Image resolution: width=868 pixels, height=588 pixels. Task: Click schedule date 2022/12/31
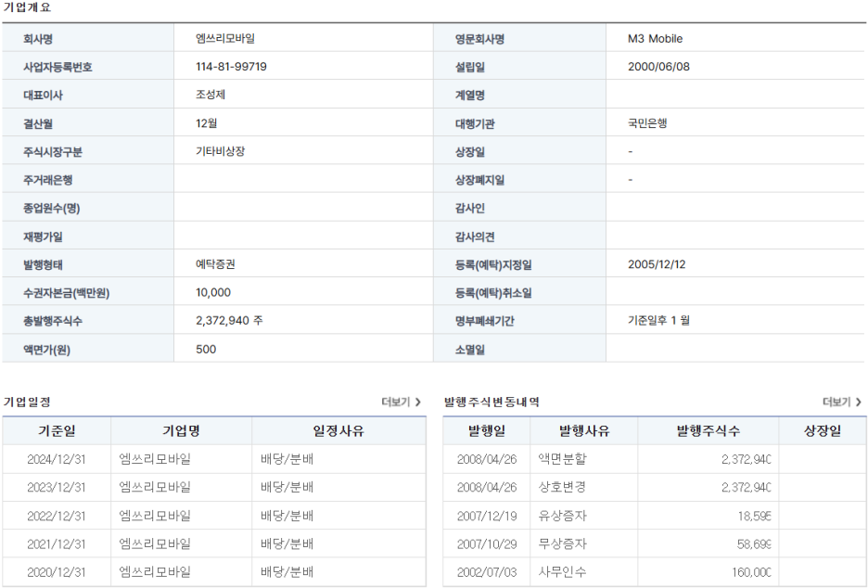57,516
